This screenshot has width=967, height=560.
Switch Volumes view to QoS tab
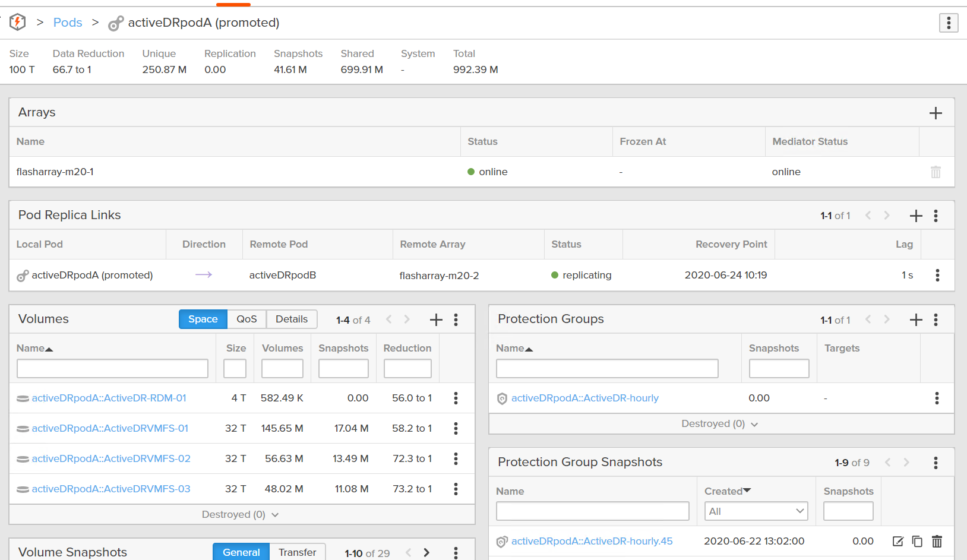point(247,319)
